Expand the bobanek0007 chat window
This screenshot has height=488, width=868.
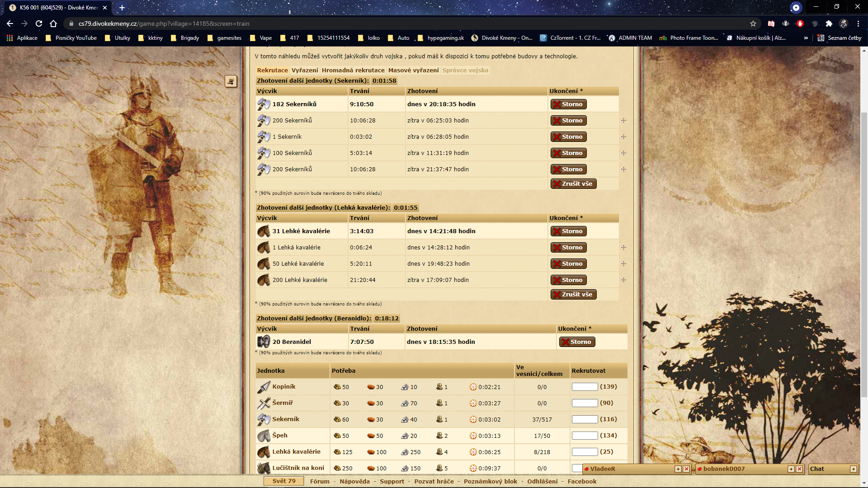coord(791,469)
